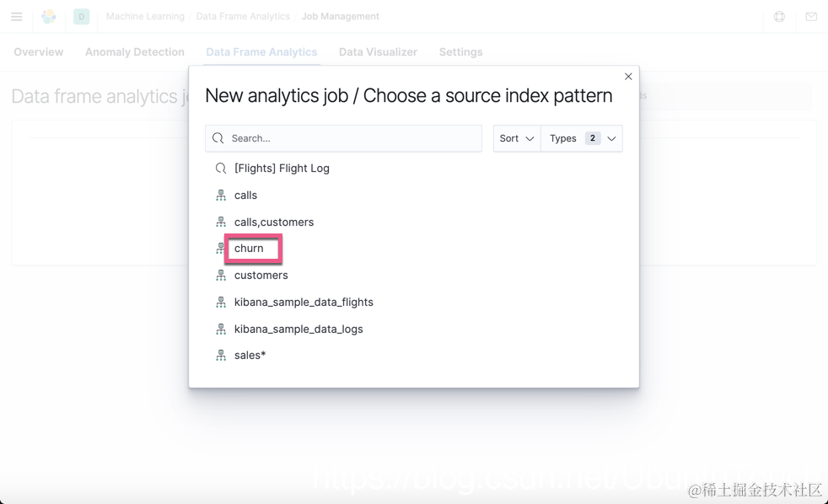The image size is (828, 504).
Task: Open the Data Visualizer tab
Action: coord(378,52)
